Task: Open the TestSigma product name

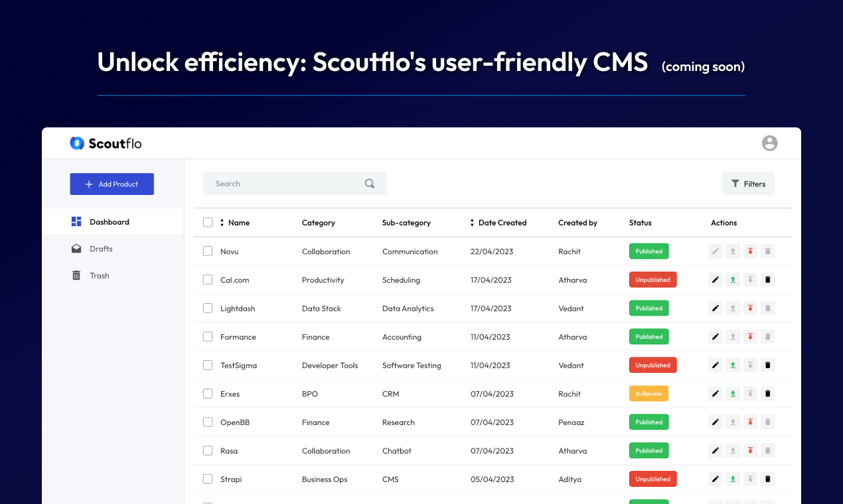Action: (x=238, y=365)
